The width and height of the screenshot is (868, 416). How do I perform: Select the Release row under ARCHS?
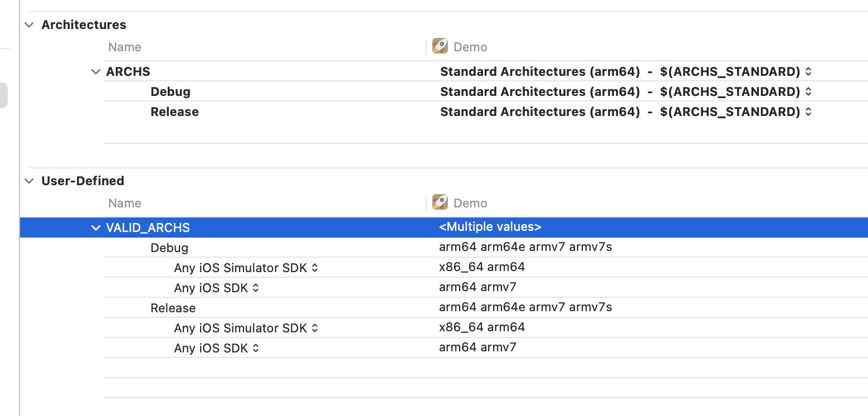point(175,112)
